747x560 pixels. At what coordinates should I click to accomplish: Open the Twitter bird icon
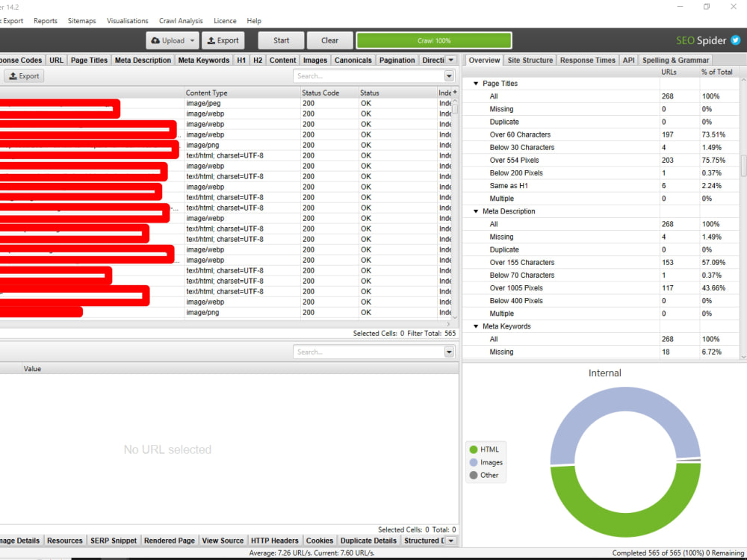[x=736, y=40]
